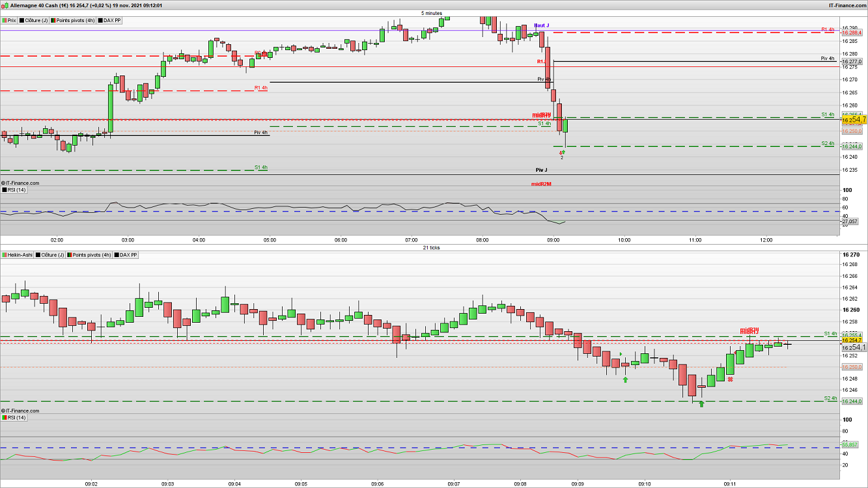Screen dimensions: 868x488
Task: Click the 56,857 RSI value label
Action: 849,444
